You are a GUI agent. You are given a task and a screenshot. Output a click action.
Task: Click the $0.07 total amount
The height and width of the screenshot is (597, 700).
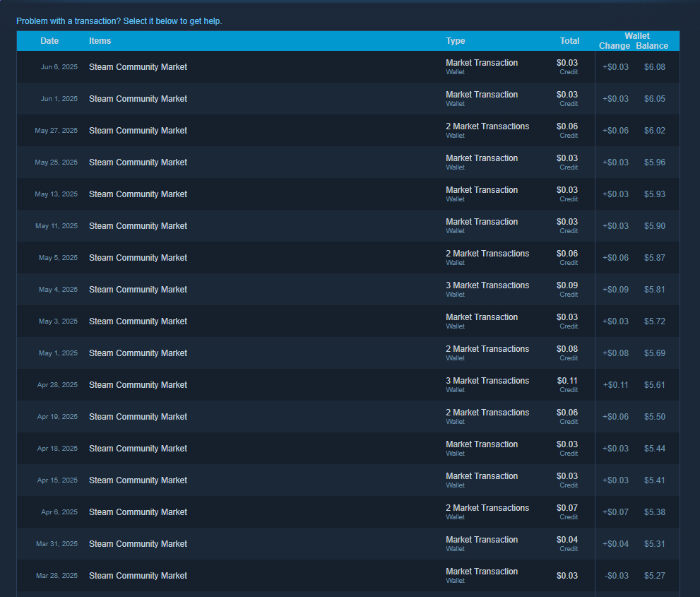coord(567,508)
